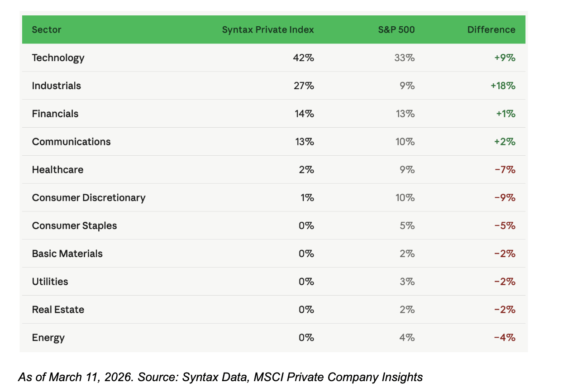Click the Sector column header

pyautogui.click(x=47, y=30)
